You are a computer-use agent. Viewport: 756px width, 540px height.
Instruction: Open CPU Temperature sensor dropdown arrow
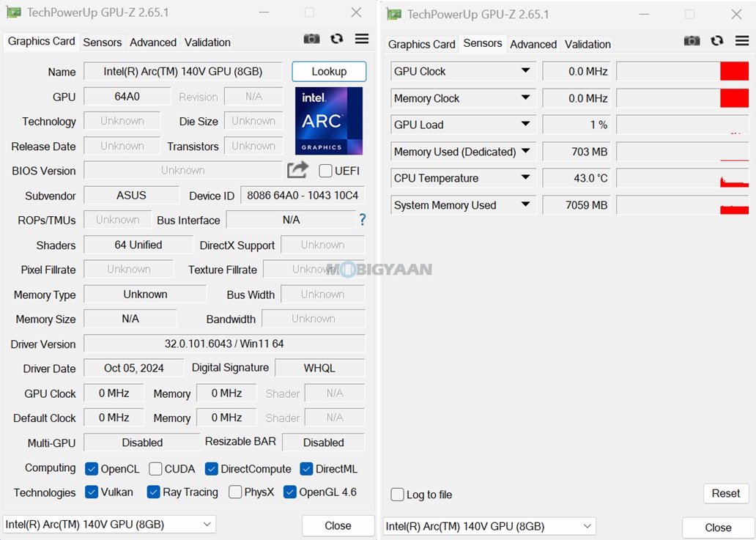[x=525, y=178]
